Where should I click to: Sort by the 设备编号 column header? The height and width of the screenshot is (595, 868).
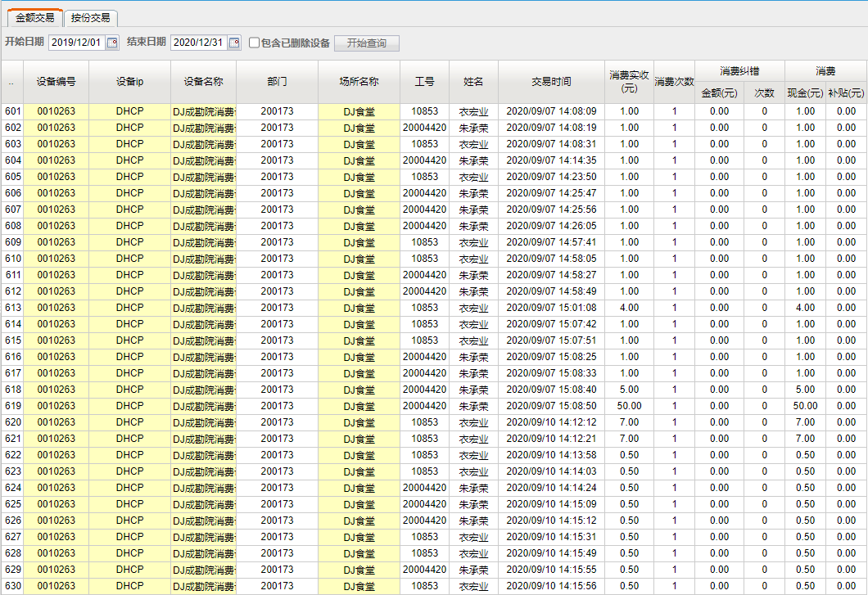56,82
